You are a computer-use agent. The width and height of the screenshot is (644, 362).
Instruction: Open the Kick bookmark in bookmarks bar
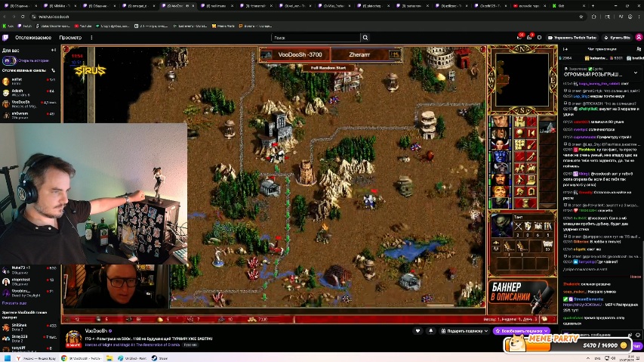[x=8, y=26]
